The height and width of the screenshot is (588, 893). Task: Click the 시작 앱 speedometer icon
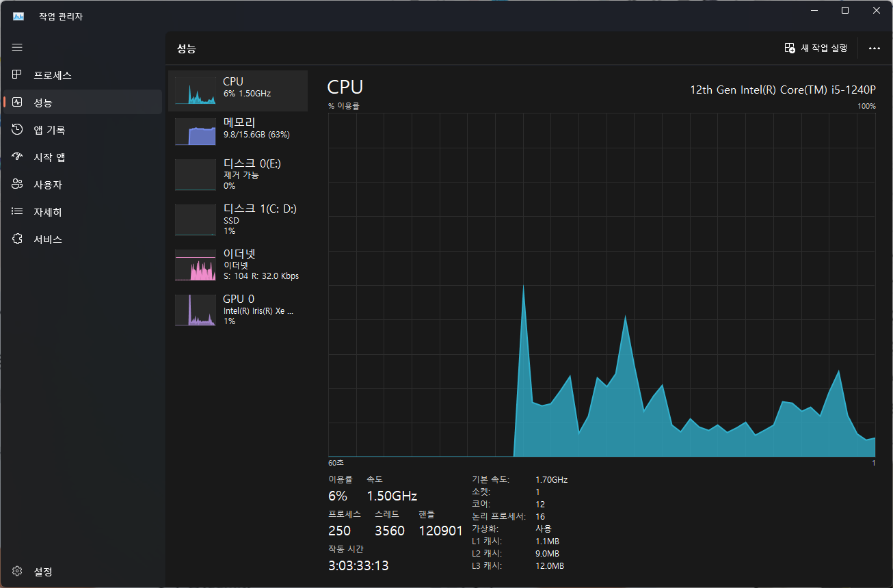pos(17,157)
